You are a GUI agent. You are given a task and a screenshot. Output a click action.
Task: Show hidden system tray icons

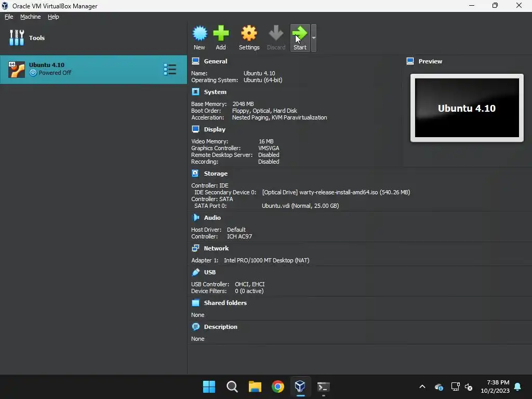tap(422, 387)
